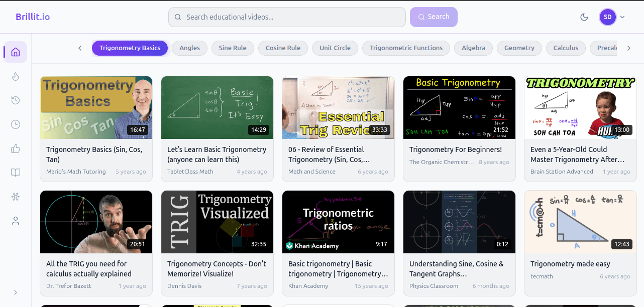
Task: Open the SOH CAH TOA kid thumbnail
Action: pyautogui.click(x=581, y=107)
